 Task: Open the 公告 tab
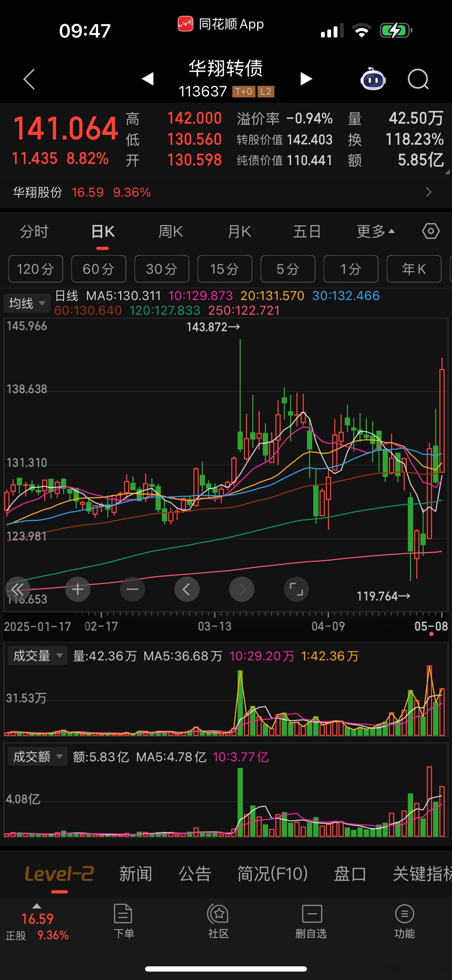[x=195, y=873]
